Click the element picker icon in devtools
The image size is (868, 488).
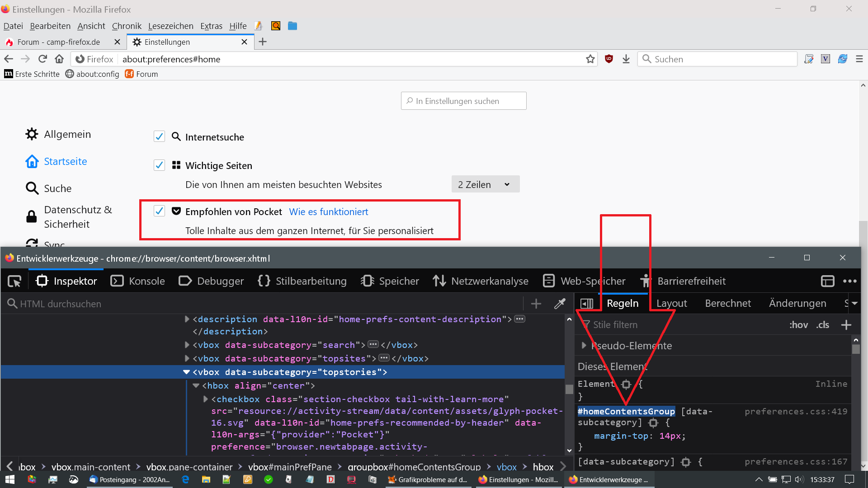(x=14, y=281)
